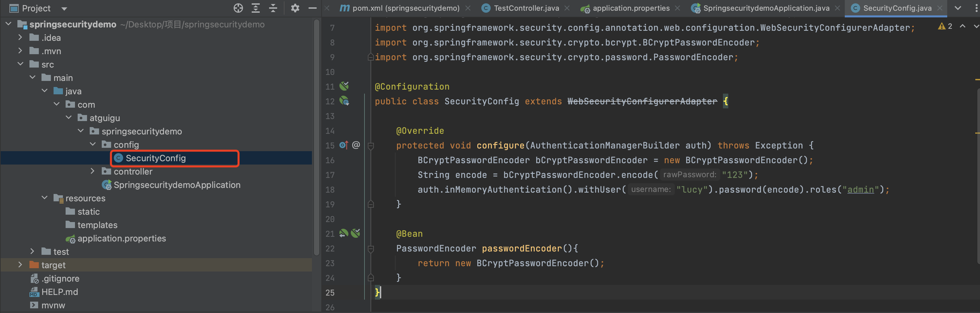
Task: Toggle code fold at passwordEncoder method line 22
Action: 371,249
